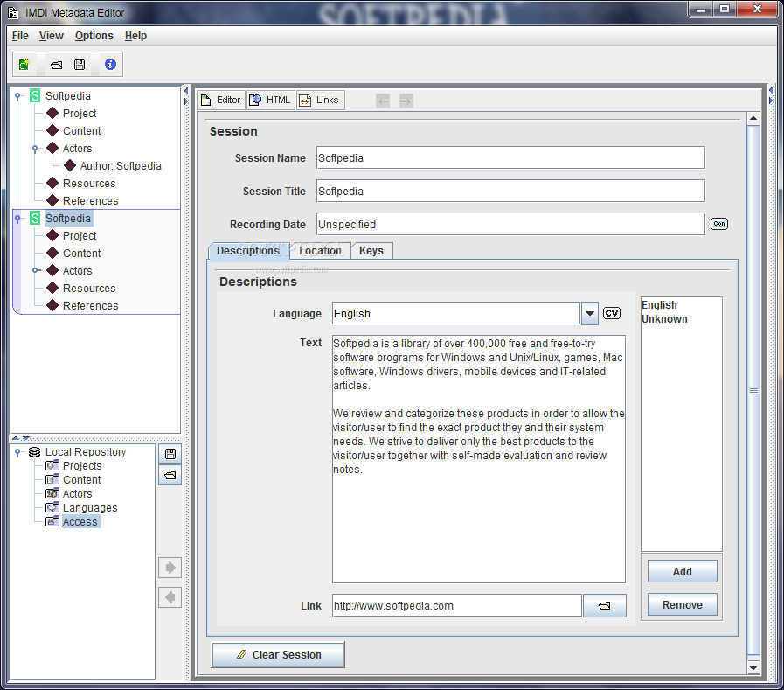Select Unknown in the descriptions list

664,318
